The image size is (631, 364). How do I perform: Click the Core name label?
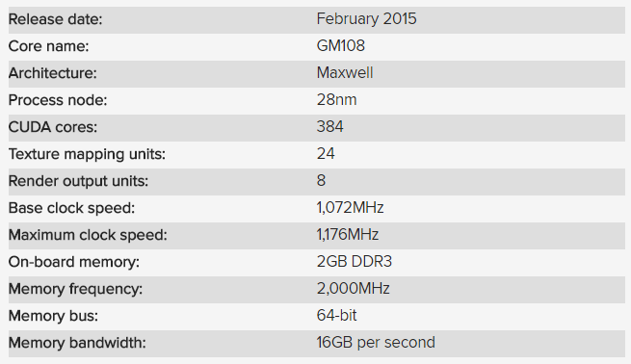coord(49,46)
